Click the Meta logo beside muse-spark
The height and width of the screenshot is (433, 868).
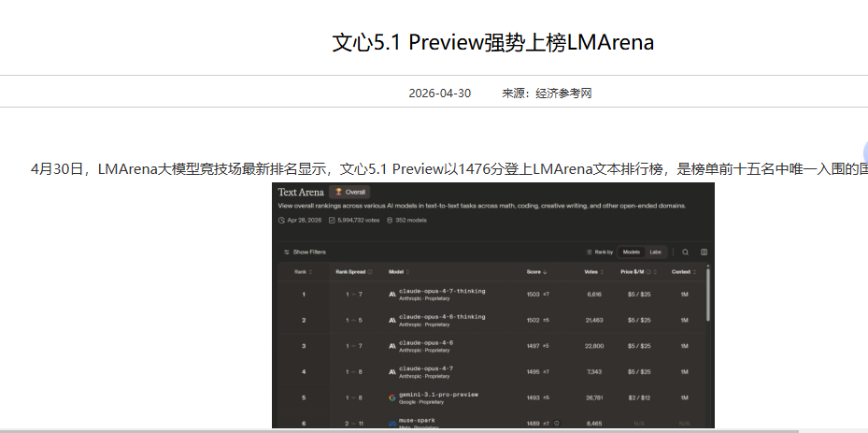pos(391,424)
